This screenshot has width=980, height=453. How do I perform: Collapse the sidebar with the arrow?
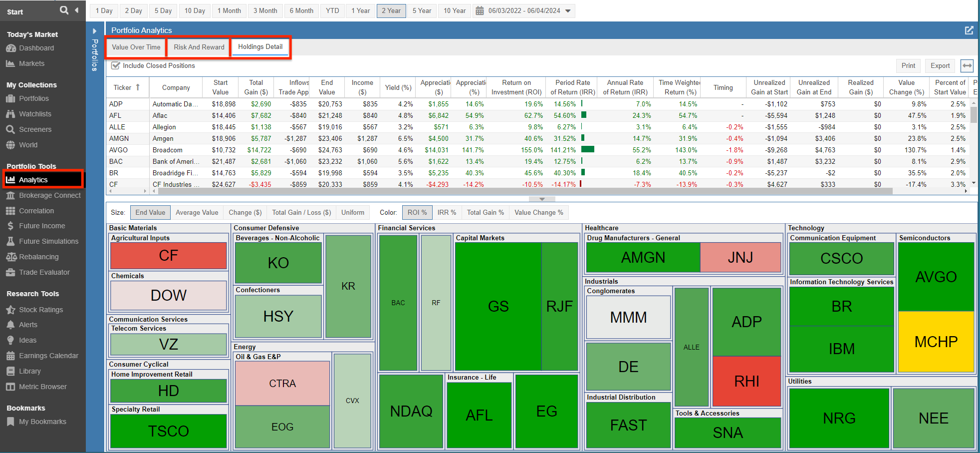76,10
